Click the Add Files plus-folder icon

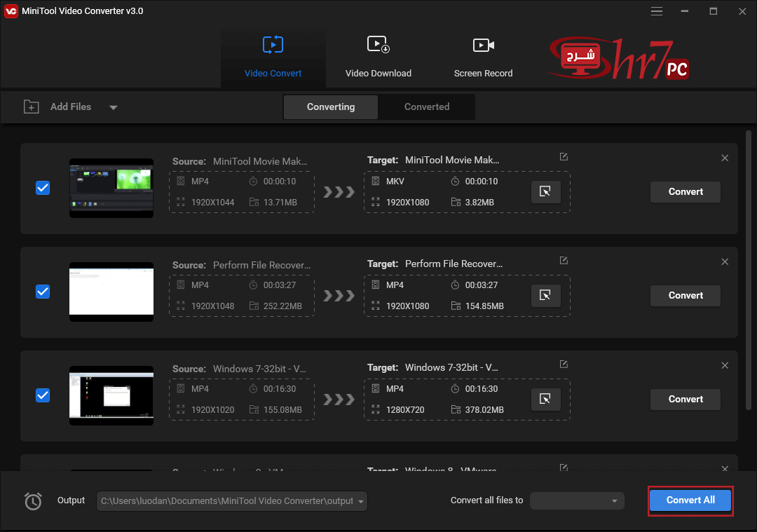(32, 107)
